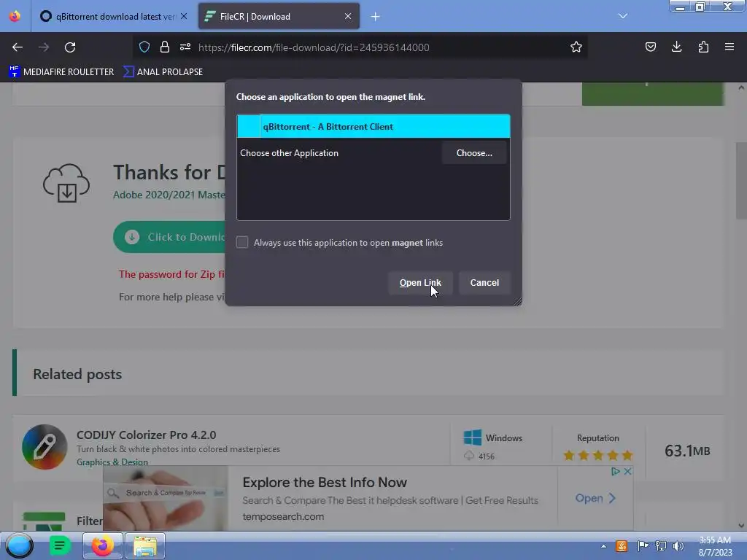Open the green notes taskbar app

(x=60, y=545)
